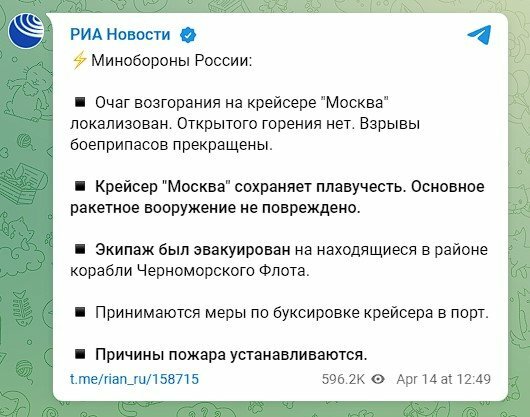Click the black square before Принимаются меры
Screen dimensions: 530x417
point(80,312)
